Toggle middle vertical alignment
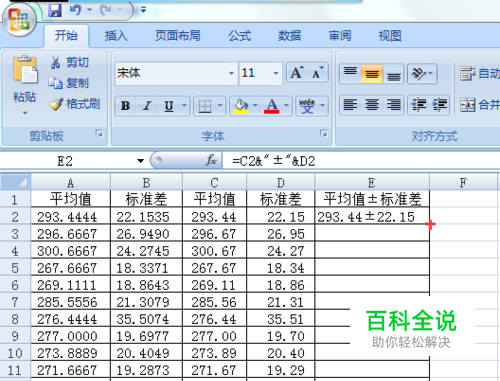The height and width of the screenshot is (381, 500). (372, 73)
